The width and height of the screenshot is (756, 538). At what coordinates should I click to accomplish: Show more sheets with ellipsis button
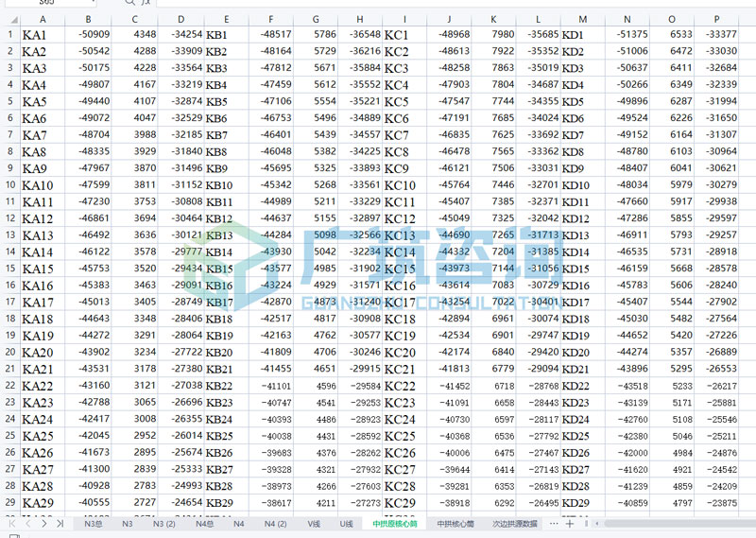pyautogui.click(x=554, y=524)
